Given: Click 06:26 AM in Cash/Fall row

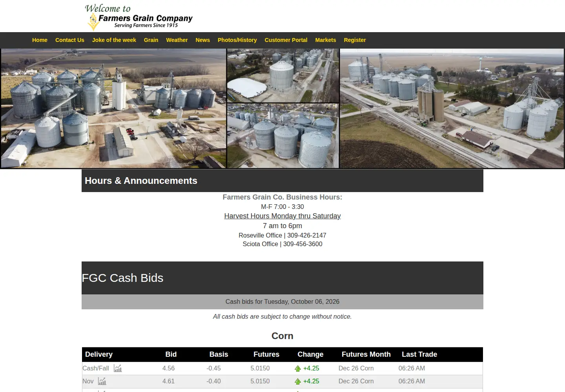Looking at the screenshot, I should 412,368.
